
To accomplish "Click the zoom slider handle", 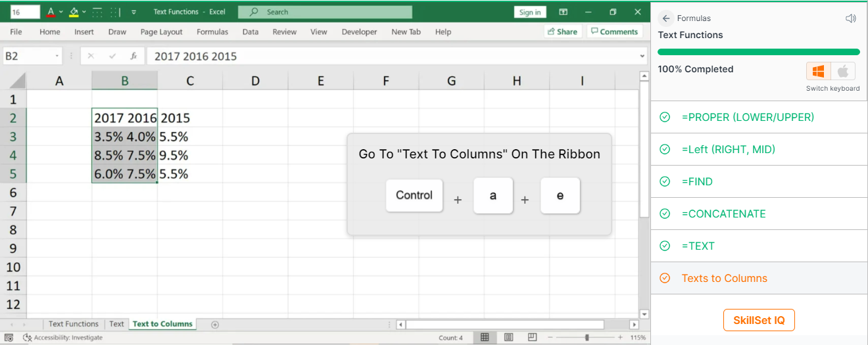I will coord(587,338).
